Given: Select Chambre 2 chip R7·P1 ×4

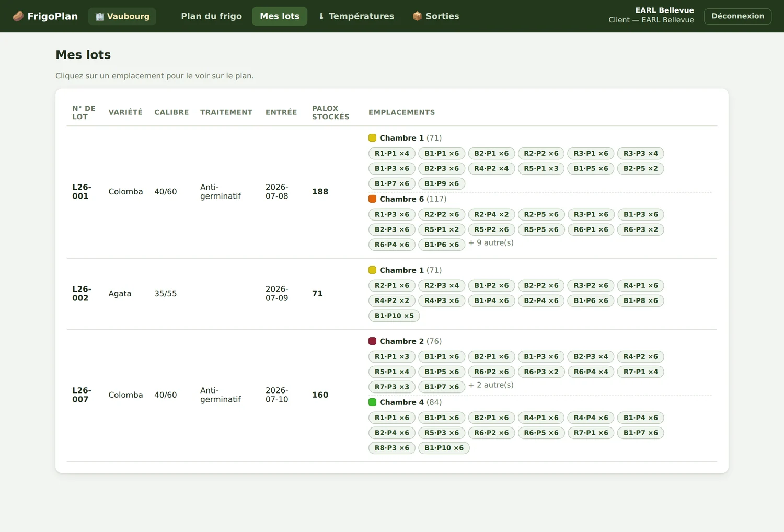Looking at the screenshot, I should (641, 372).
